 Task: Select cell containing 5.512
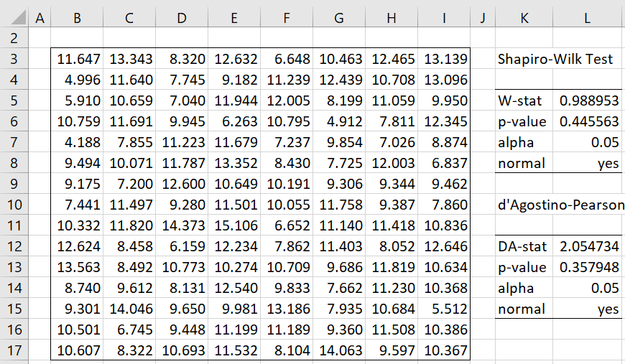point(444,309)
